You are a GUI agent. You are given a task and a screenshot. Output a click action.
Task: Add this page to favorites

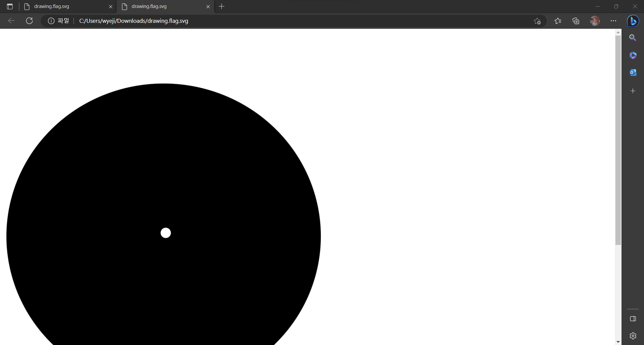(537, 21)
